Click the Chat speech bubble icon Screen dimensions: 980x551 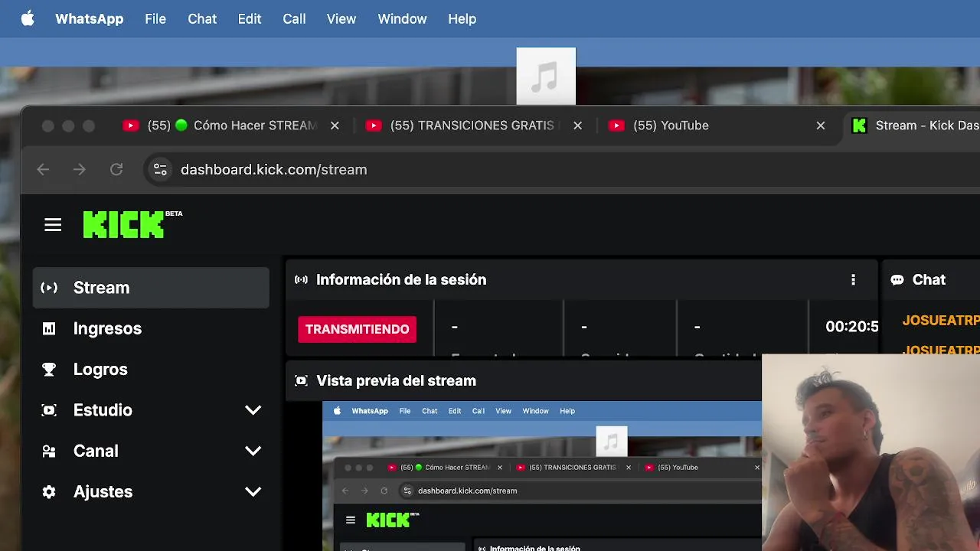pyautogui.click(x=897, y=280)
